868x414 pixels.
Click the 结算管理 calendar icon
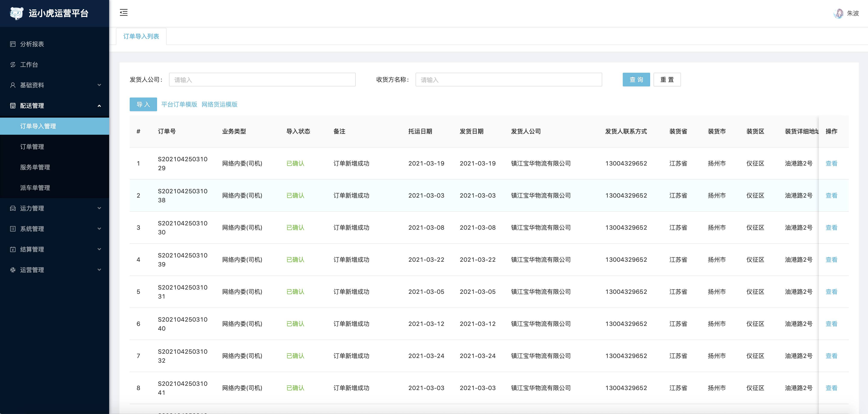pyautogui.click(x=13, y=249)
